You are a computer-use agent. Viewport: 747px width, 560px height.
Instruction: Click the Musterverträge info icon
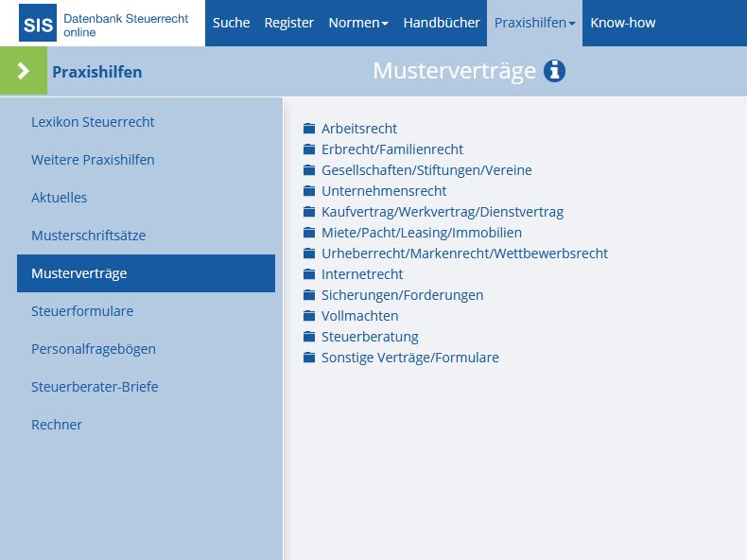(x=554, y=71)
